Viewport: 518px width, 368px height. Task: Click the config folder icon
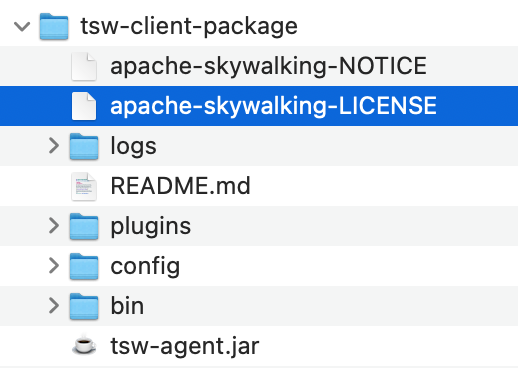(x=84, y=266)
